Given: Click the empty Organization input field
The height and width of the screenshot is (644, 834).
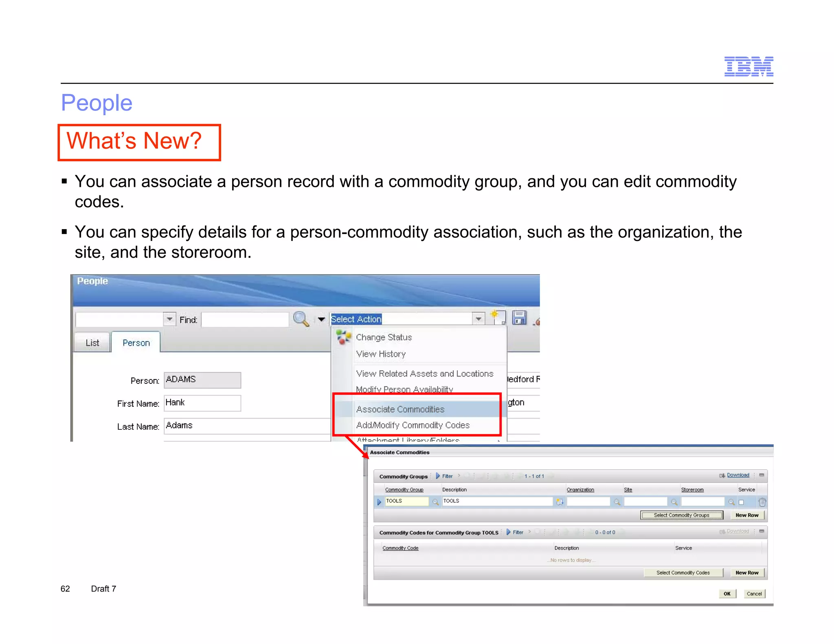Looking at the screenshot, I should tap(588, 502).
